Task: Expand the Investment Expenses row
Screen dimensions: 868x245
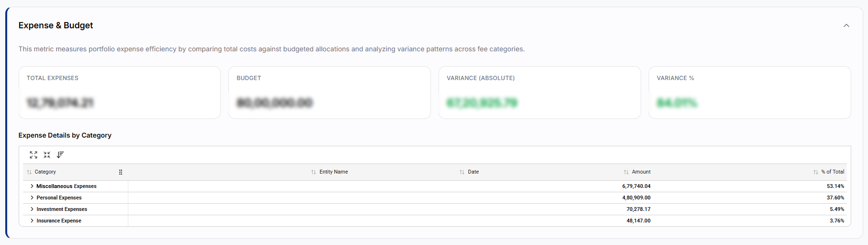Action: [x=32, y=209]
